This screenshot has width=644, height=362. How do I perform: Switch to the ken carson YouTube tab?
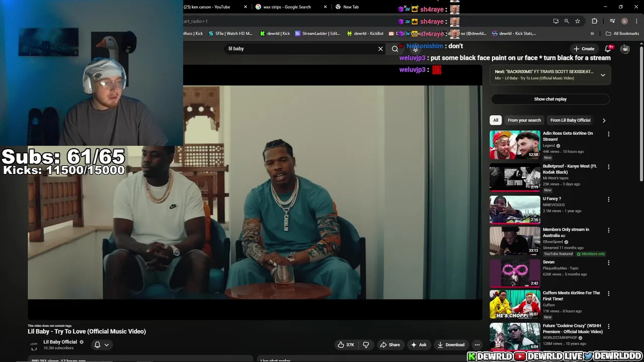click(x=207, y=7)
